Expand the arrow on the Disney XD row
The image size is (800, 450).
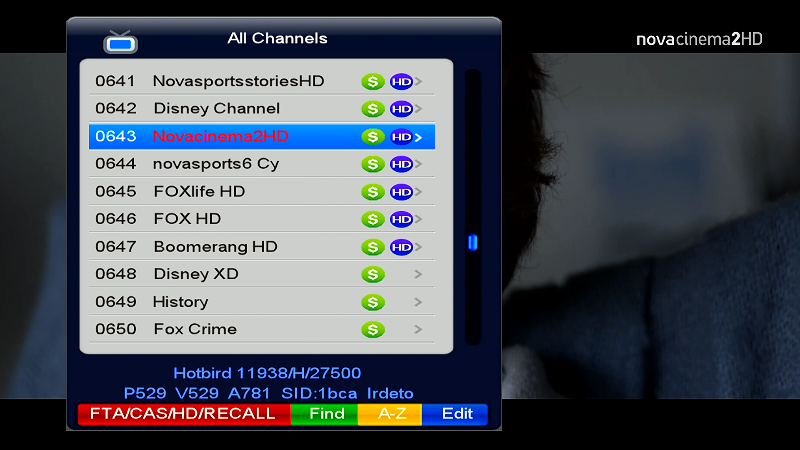418,274
